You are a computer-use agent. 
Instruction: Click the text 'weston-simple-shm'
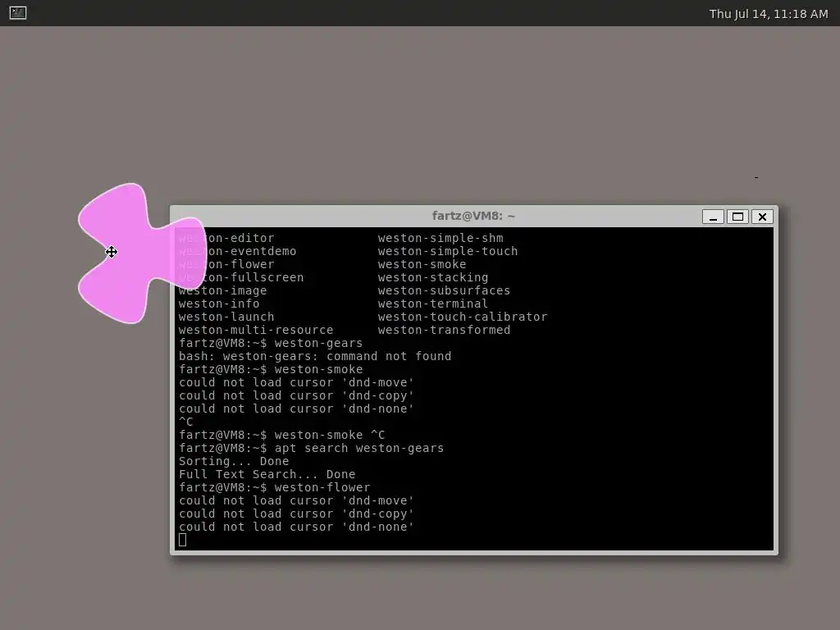coord(441,238)
